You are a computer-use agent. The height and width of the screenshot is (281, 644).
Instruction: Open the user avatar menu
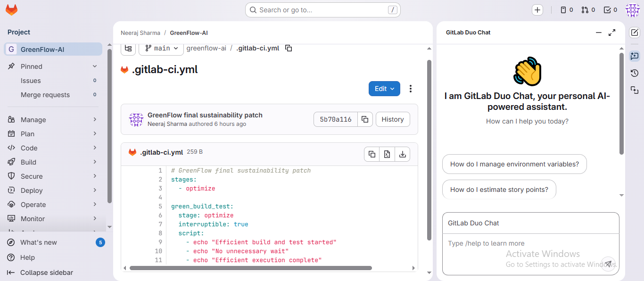click(632, 10)
